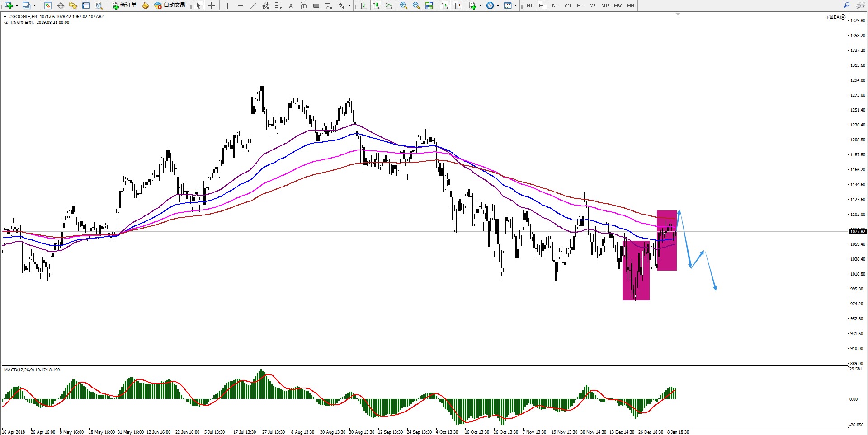Click the Zoom Out magnifier icon
This screenshot has width=868, height=435.
(416, 5)
